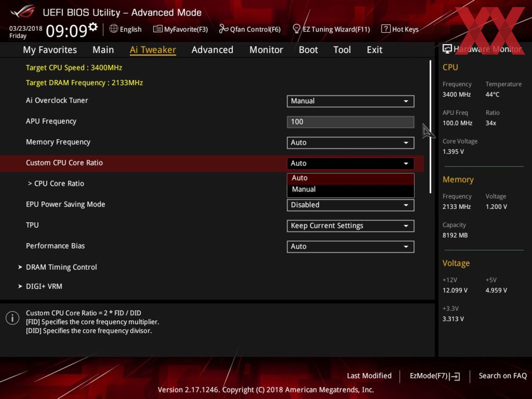Expand DIGI+ VRM submenu

pyautogui.click(x=44, y=286)
